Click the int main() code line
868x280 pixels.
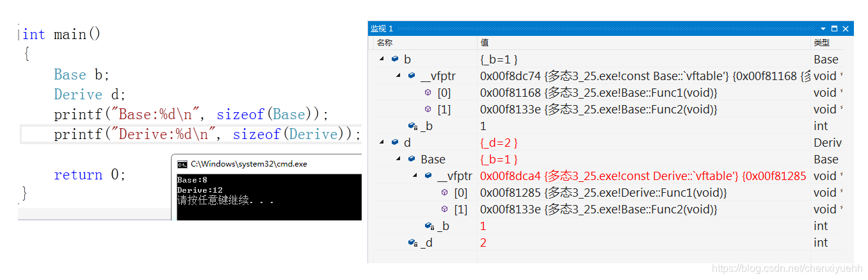click(x=61, y=34)
